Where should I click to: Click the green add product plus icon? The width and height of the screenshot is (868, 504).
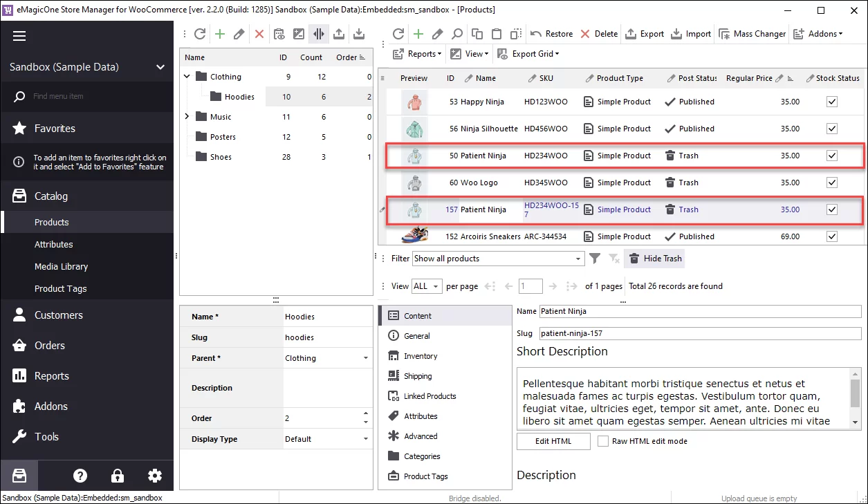[418, 34]
